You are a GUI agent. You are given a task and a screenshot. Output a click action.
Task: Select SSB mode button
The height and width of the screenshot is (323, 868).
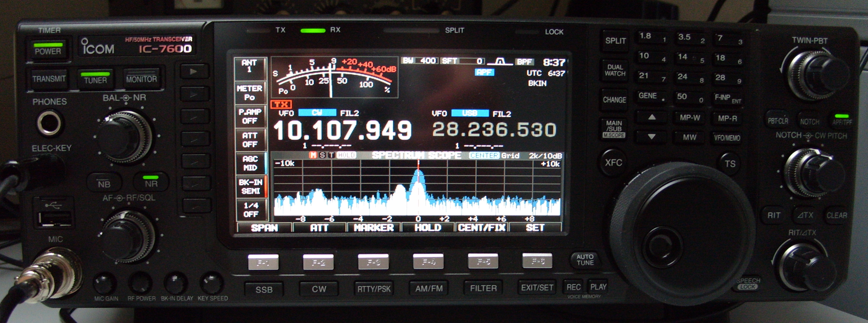click(264, 290)
